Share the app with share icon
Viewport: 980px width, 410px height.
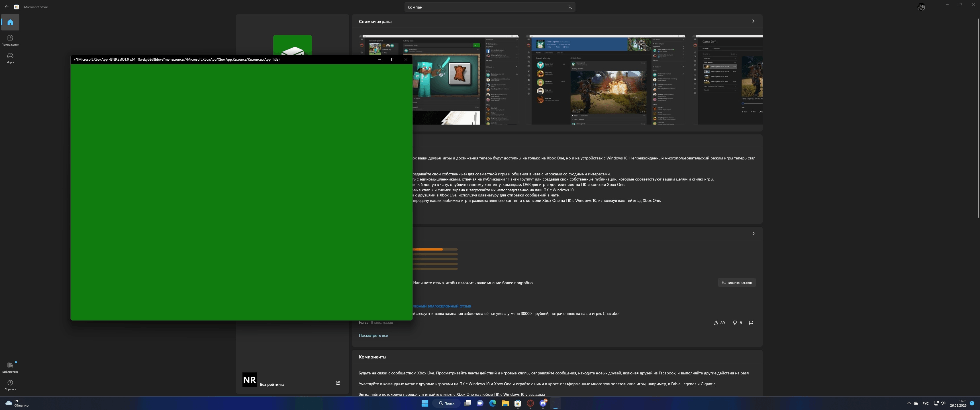click(338, 383)
